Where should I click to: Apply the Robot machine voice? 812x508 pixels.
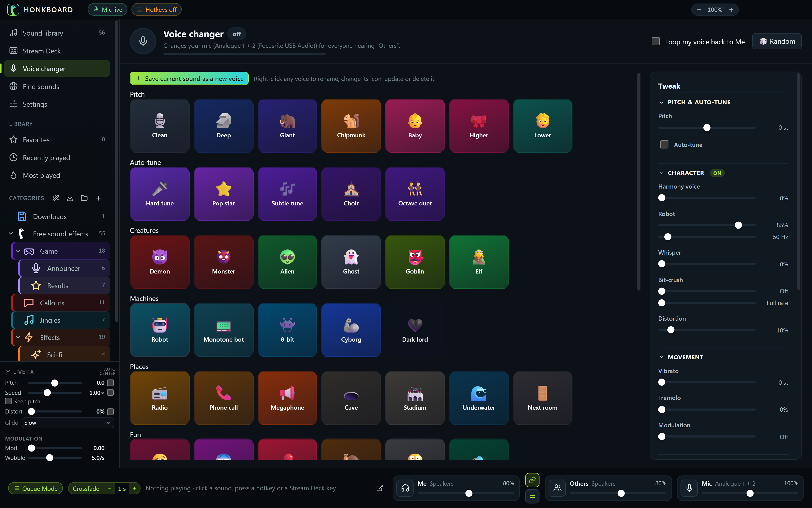click(160, 330)
